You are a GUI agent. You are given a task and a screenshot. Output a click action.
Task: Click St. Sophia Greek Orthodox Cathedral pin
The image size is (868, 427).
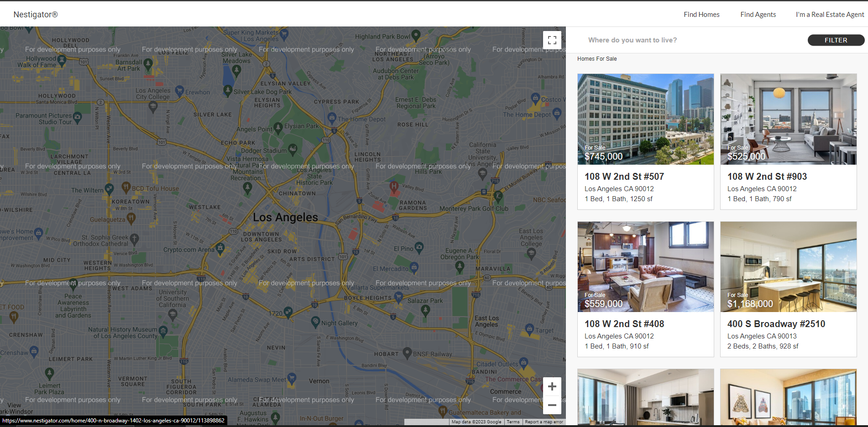134,239
